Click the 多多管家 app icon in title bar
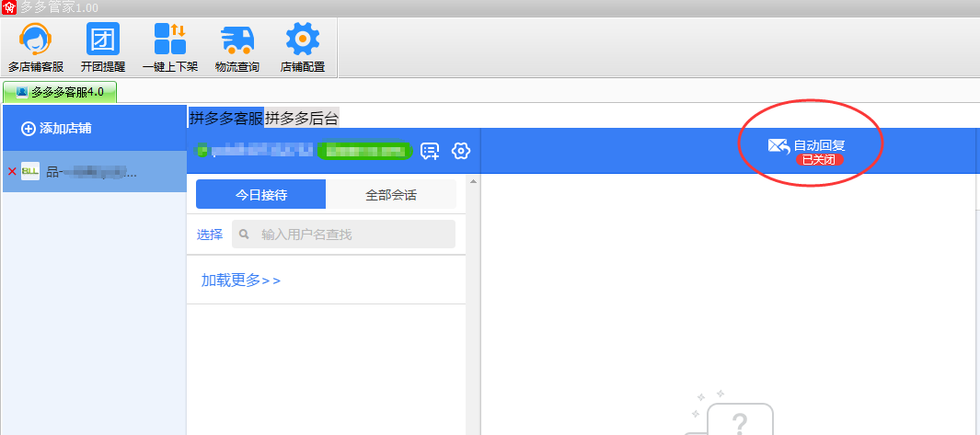This screenshot has width=980, height=435. [x=9, y=7]
